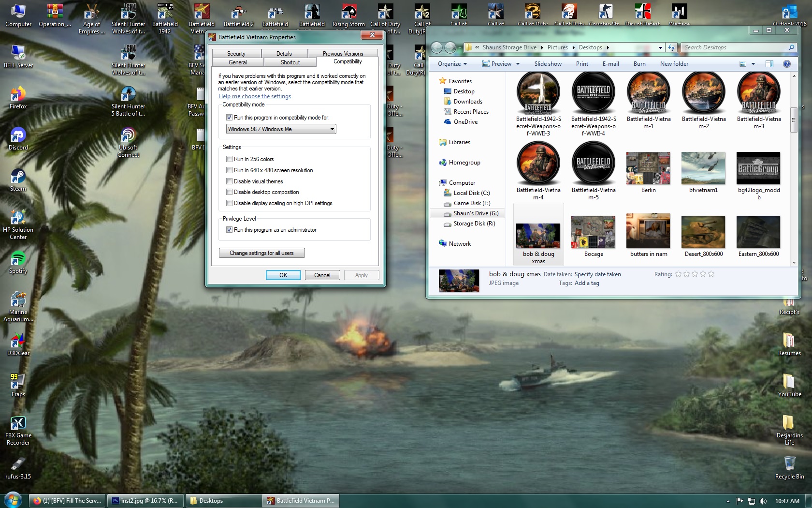Switch to the General tab
The height and width of the screenshot is (508, 812).
pos(238,62)
